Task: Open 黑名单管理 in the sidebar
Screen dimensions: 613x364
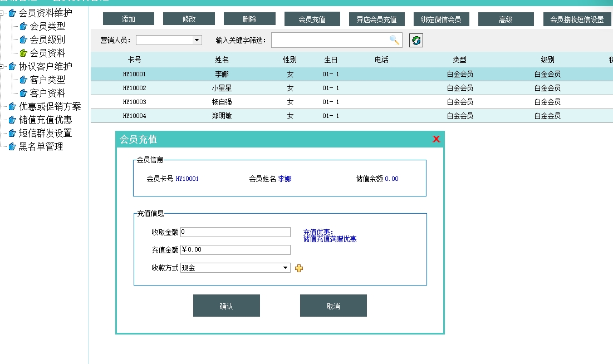Action: pos(41,146)
